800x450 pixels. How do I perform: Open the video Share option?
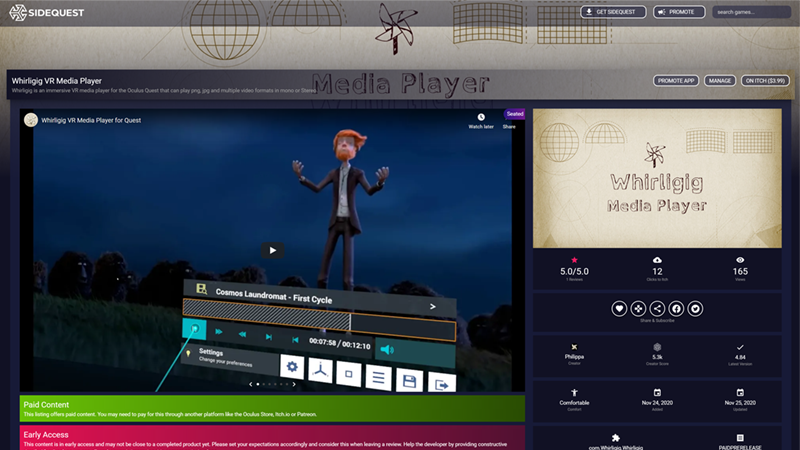(x=509, y=127)
